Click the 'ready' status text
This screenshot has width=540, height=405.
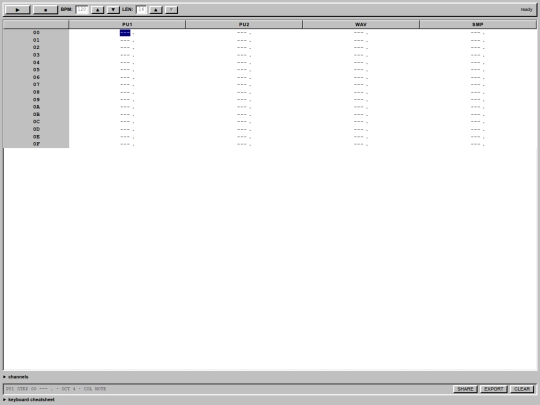pyautogui.click(x=526, y=10)
